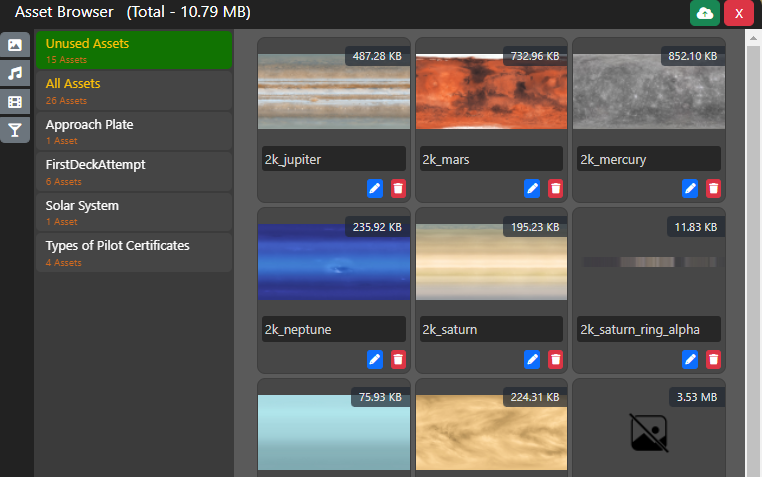Select the images filter icon in sidebar
Screen dimensions: 762x477
[15, 45]
